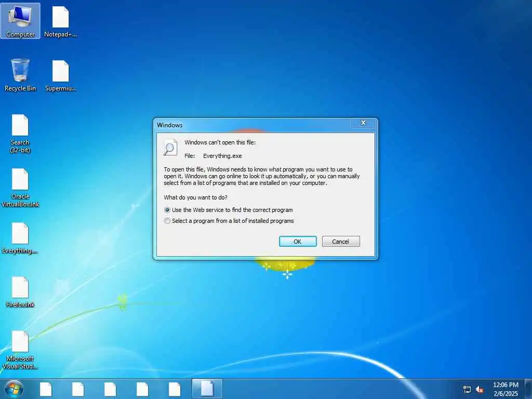
Task: Select the Oracle VirtualBox.lnk shortcut
Action: (x=20, y=187)
